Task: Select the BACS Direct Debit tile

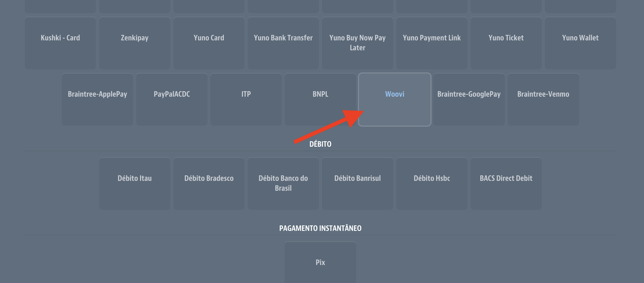Action: [506, 183]
